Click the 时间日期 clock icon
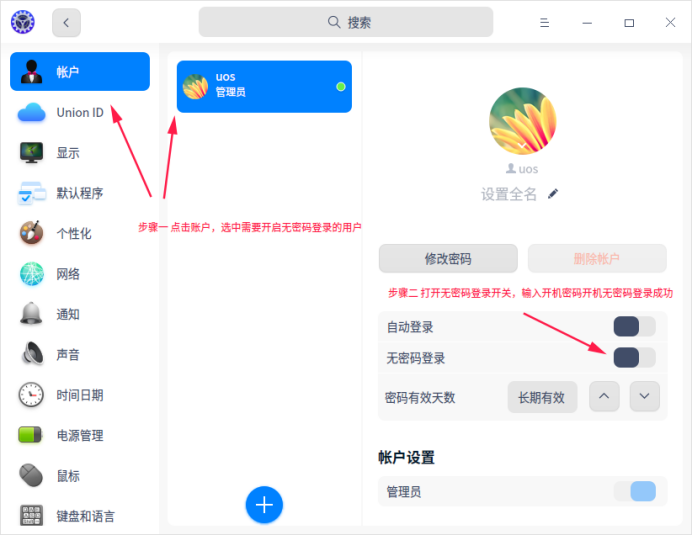 pyautogui.click(x=31, y=395)
